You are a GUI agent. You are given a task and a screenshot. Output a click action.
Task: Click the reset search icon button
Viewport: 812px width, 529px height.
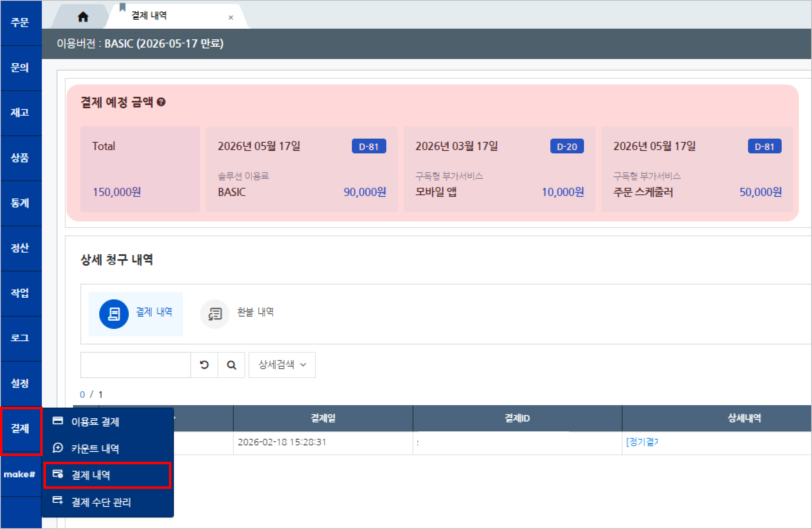(x=204, y=365)
